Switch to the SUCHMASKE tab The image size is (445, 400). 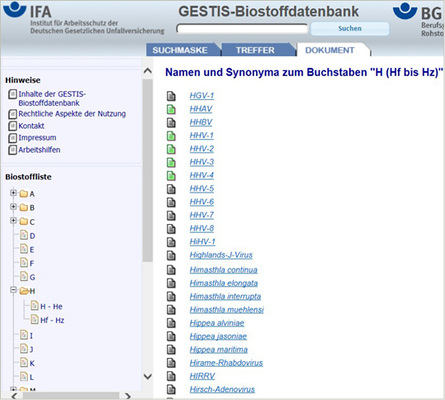(x=182, y=50)
